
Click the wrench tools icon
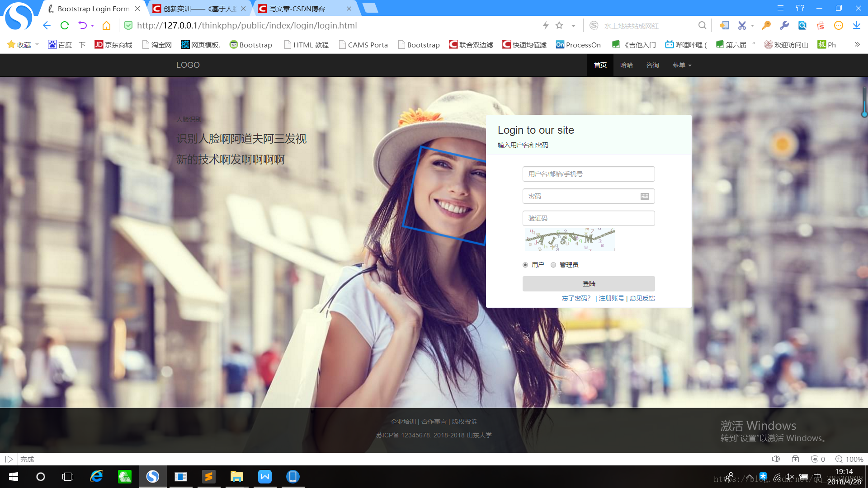tap(784, 25)
